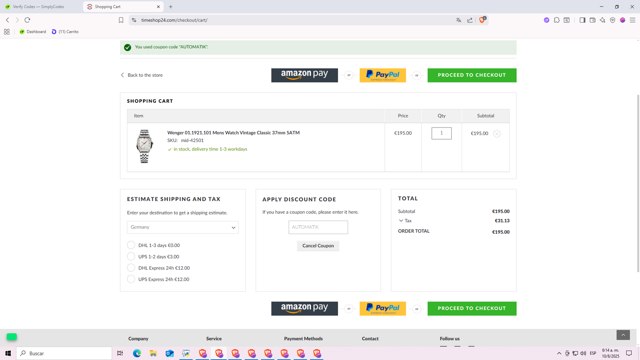Click the green chat widget button
This screenshot has width=640, height=360.
coord(11,337)
